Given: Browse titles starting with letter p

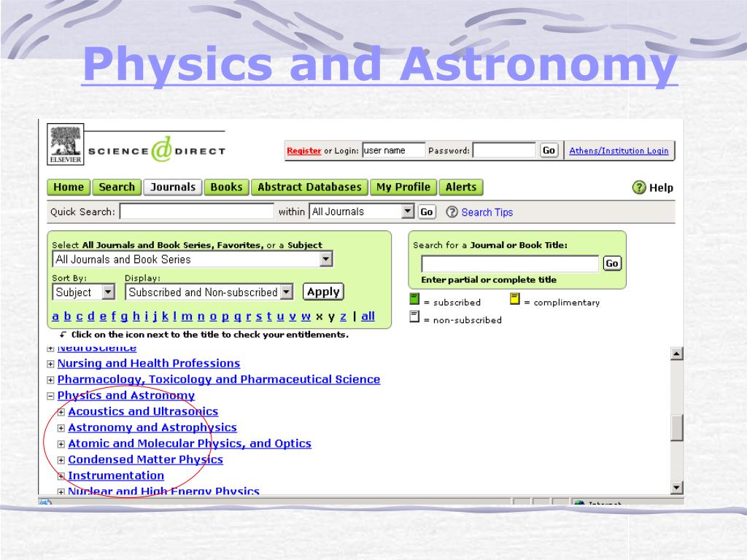Looking at the screenshot, I should coord(225,316).
